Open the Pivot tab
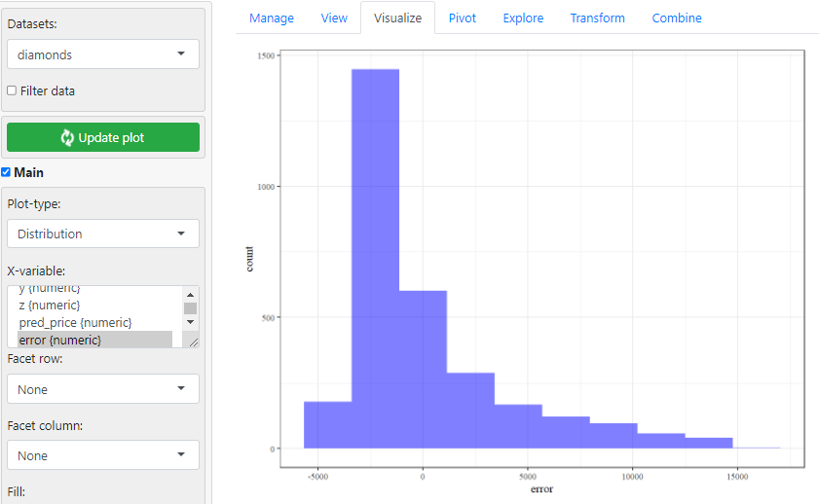The width and height of the screenshot is (819, 504). (x=463, y=18)
